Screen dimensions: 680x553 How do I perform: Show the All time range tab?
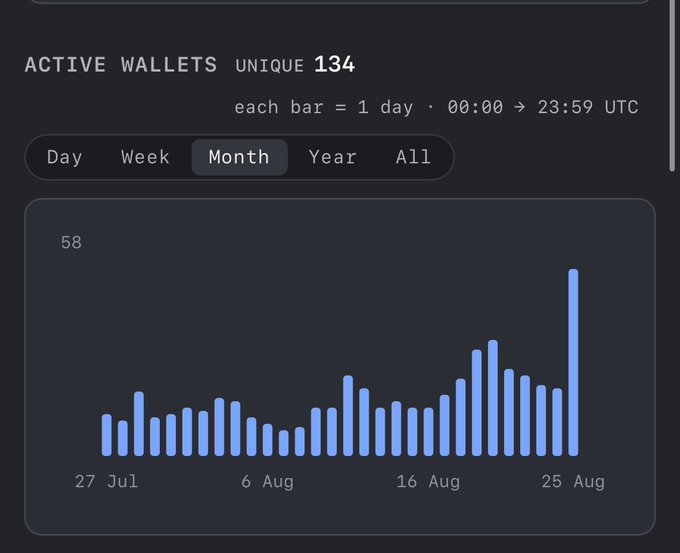[413, 157]
